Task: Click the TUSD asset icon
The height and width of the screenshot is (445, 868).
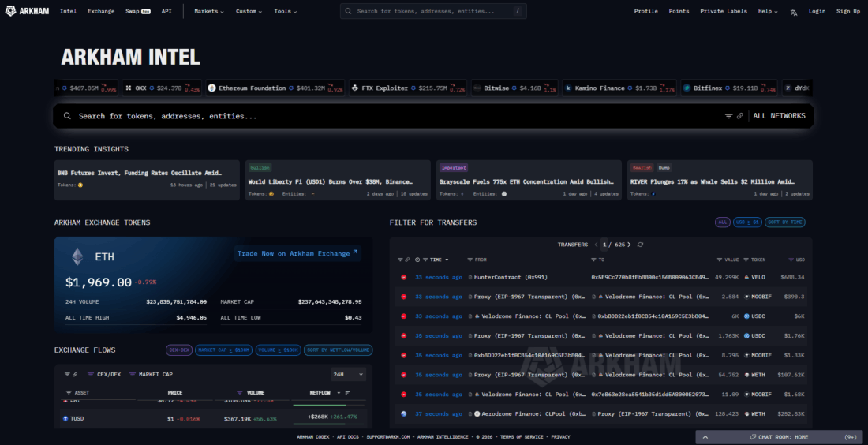Action: tap(65, 418)
